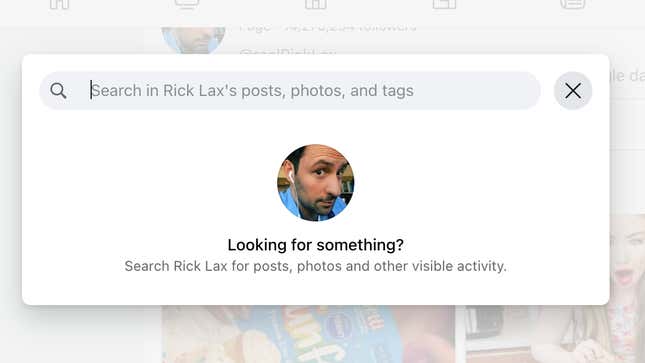Open the blurred snack bag photo below
Screen dimensions: 645x363
[x=309, y=334]
